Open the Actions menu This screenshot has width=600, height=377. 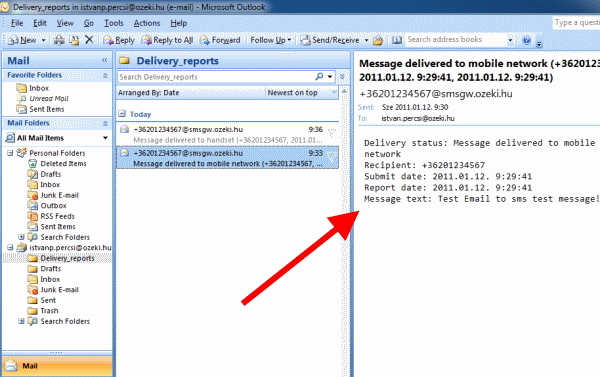point(147,23)
